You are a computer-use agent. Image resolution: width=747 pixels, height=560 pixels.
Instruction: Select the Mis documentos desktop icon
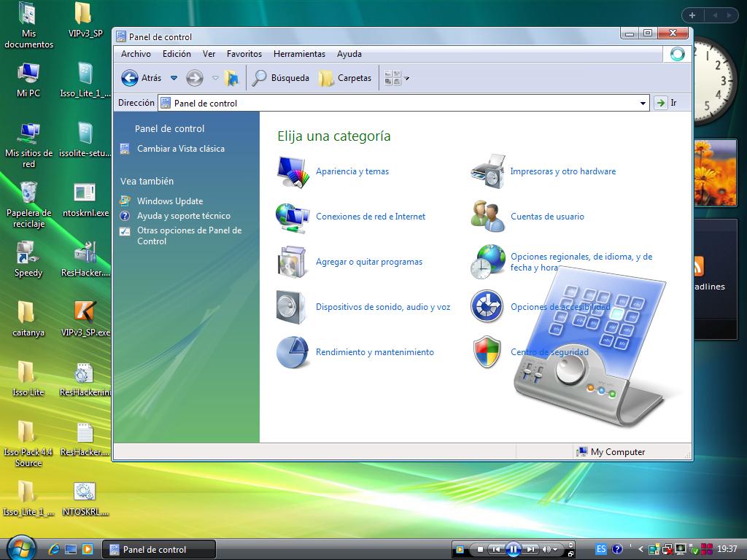(x=28, y=26)
